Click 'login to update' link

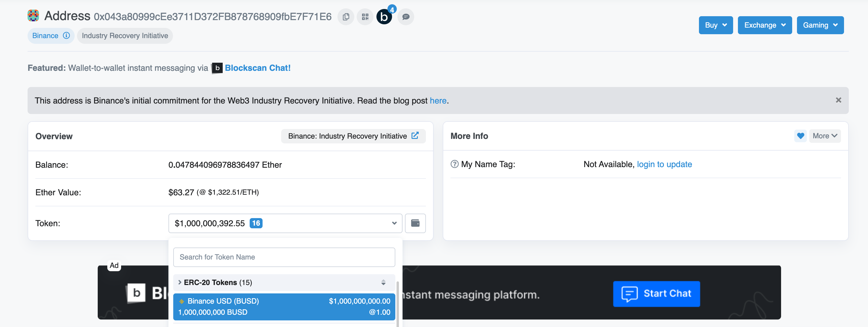click(x=664, y=164)
